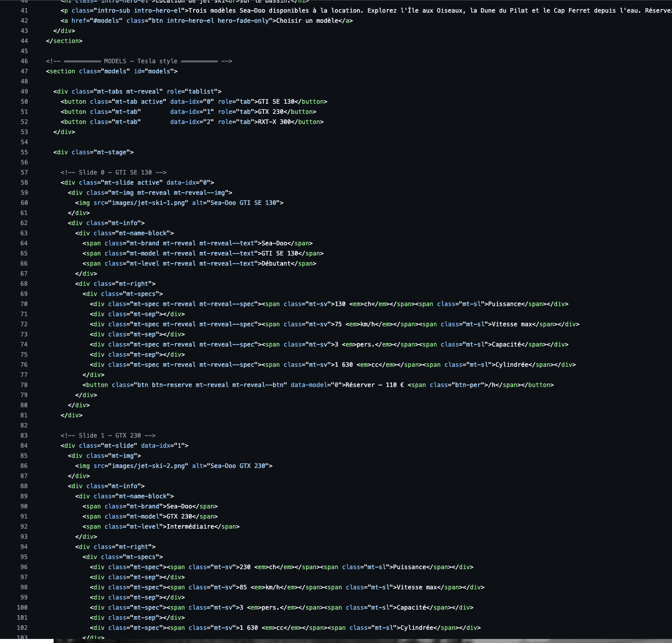This screenshot has height=643, width=672.
Task: Click the data-idx="1" attribute on line 84
Action: coord(163,446)
